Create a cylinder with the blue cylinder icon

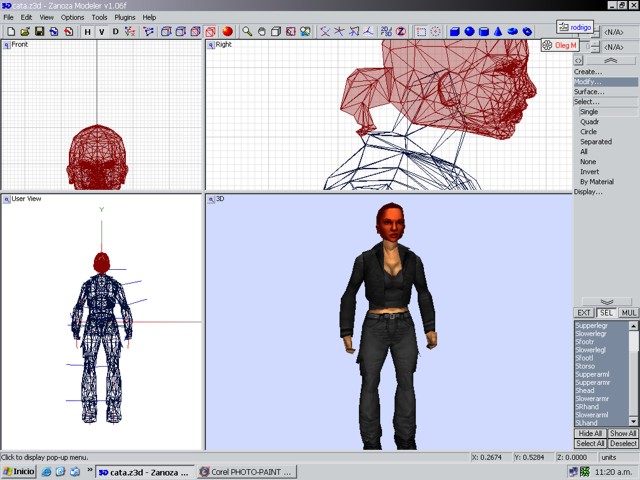click(x=484, y=31)
